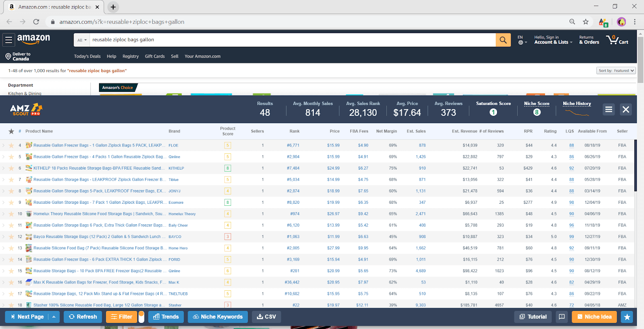Favorite the FLOE product row star
Screen dimensions: 644x329
tap(11, 145)
